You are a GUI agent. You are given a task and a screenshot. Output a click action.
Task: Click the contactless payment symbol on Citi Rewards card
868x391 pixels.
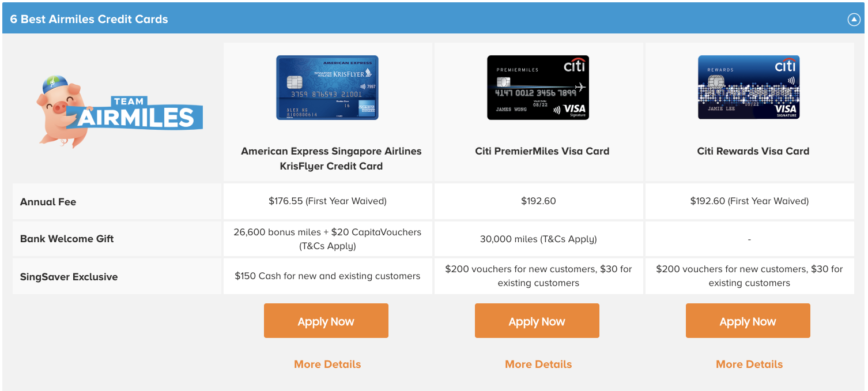tap(792, 81)
